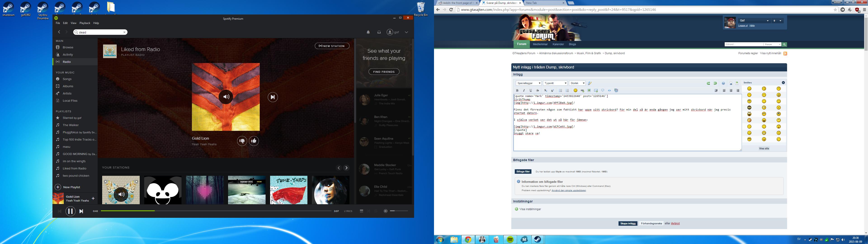Go back in Spotify navigation history
The height and width of the screenshot is (244, 868).
click(x=59, y=32)
